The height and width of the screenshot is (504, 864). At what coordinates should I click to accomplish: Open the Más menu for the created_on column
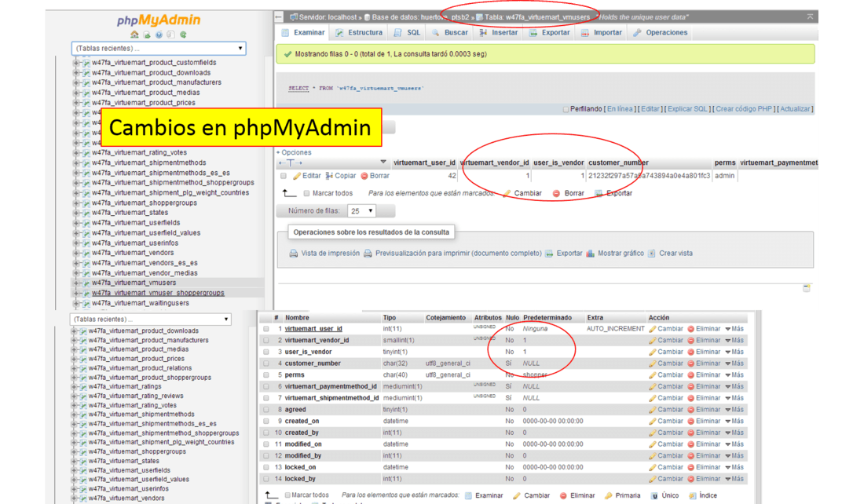(x=734, y=422)
